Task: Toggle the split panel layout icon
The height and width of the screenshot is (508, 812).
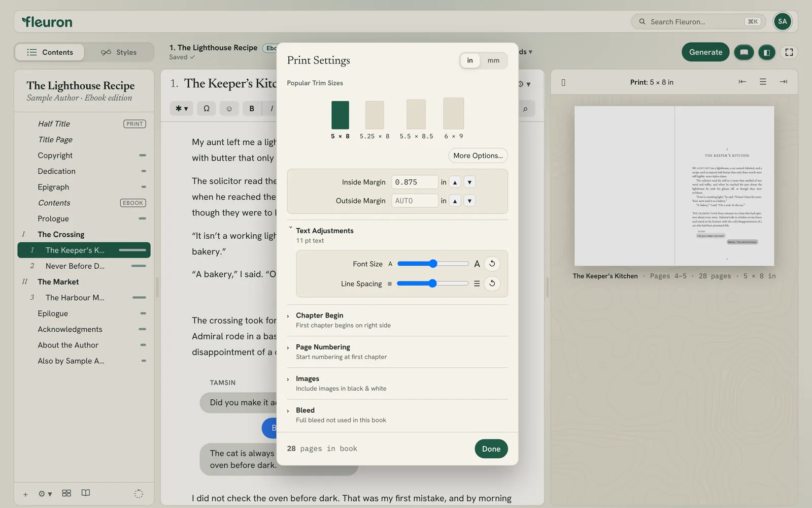Action: click(x=766, y=52)
